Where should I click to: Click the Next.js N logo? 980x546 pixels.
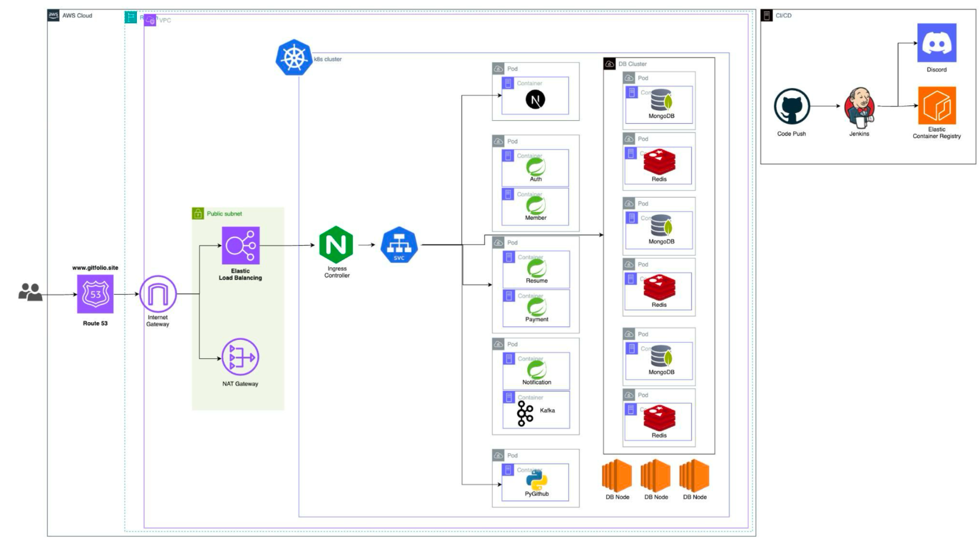(x=535, y=99)
